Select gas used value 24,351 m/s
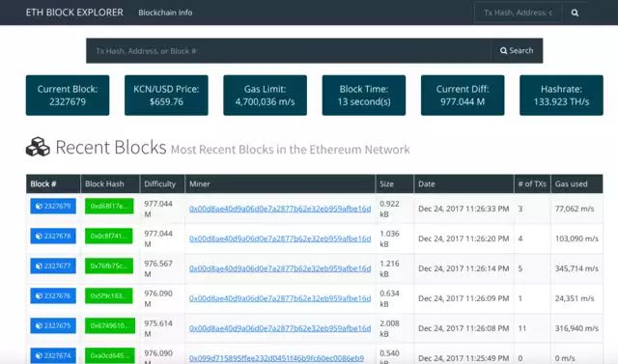This screenshot has width=618, height=364. (575, 298)
